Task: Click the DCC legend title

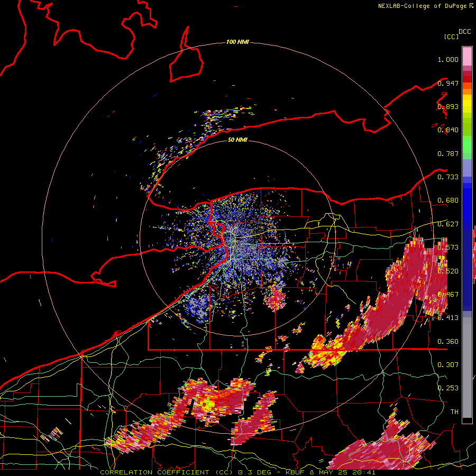Action: [464, 32]
